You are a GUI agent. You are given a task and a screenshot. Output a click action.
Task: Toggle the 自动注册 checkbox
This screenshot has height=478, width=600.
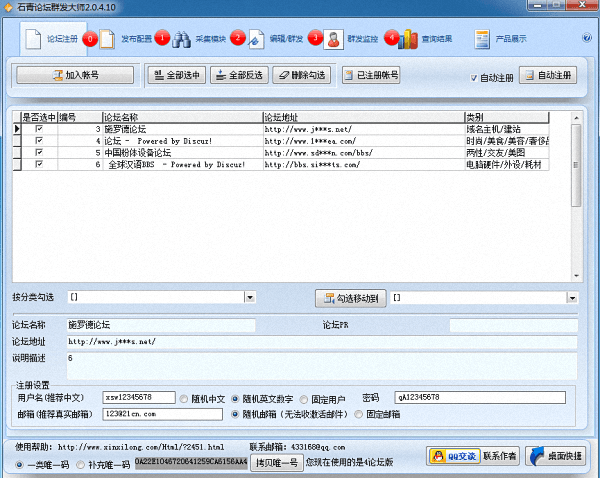pyautogui.click(x=474, y=77)
